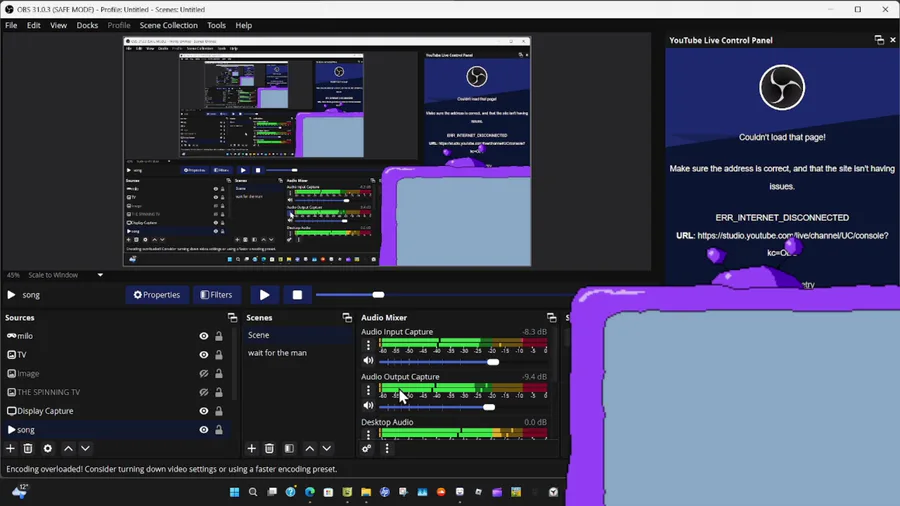Open Microsoft Store from taskbar

(328, 492)
